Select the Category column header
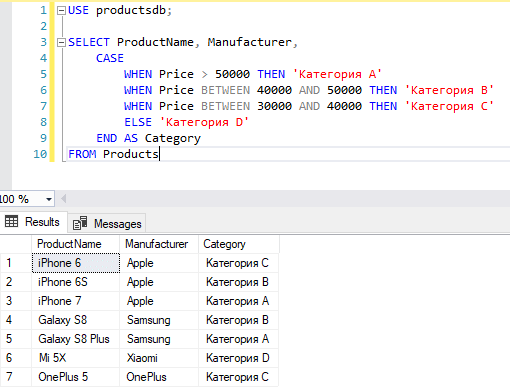 pos(239,244)
